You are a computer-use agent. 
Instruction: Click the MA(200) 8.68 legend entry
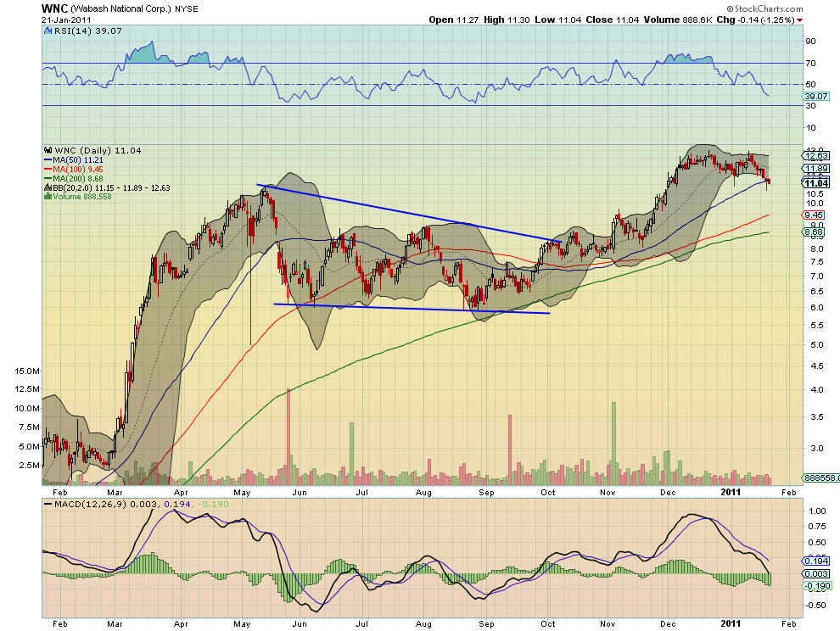pos(78,178)
